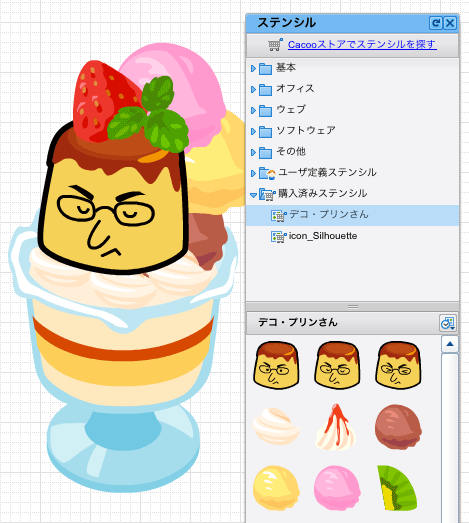Viewport: 469px width, 523px height.
Task: Expand the オフィス folder
Action: (x=253, y=89)
